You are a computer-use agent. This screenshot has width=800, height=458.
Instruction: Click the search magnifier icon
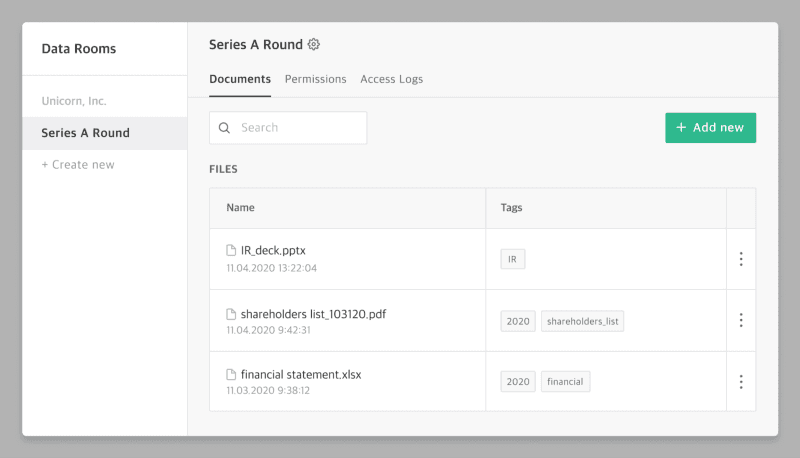click(224, 128)
